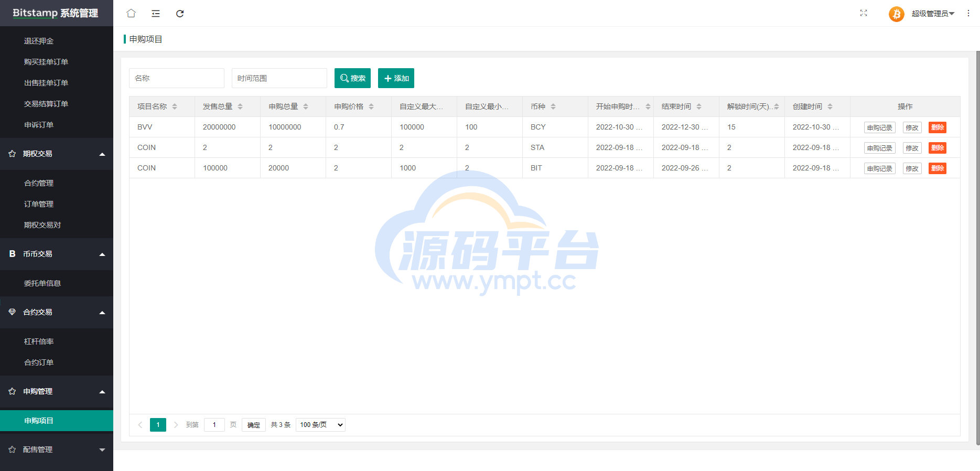This screenshot has width=980, height=471.
Task: Click the Bitstamp 系统管理 logo title
Action: tap(56, 13)
